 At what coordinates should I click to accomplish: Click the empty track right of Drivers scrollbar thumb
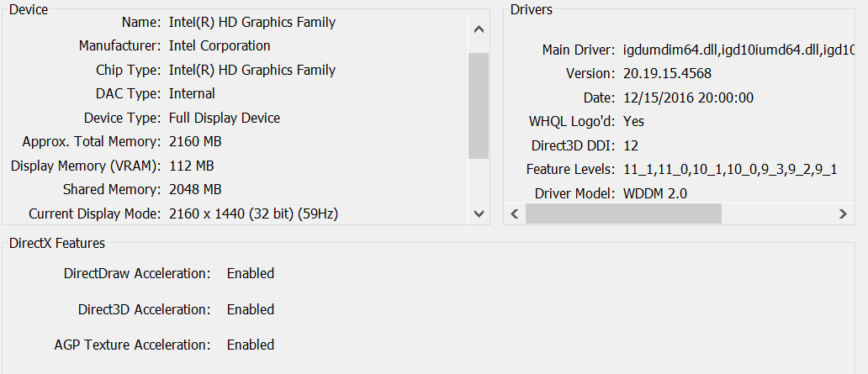777,213
